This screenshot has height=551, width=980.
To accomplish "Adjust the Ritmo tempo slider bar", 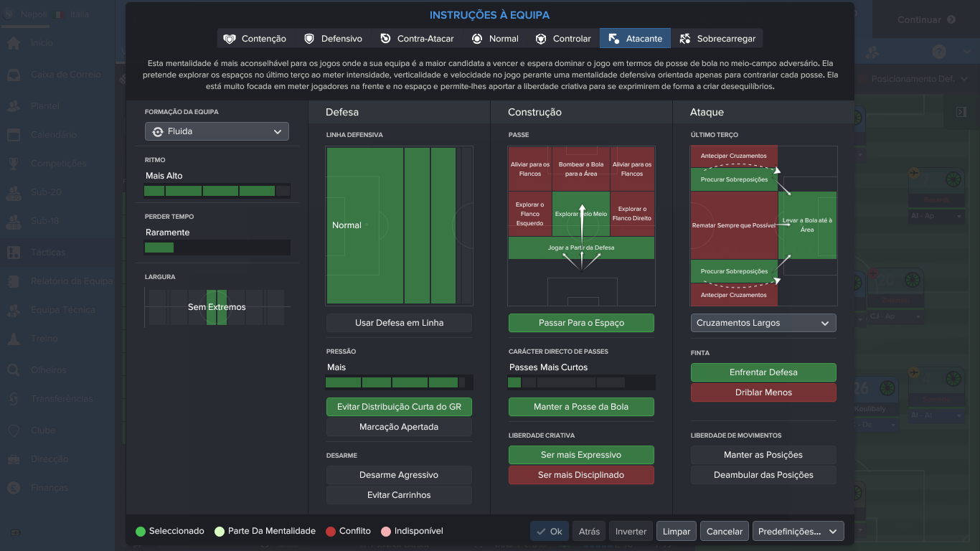I will (x=217, y=191).
